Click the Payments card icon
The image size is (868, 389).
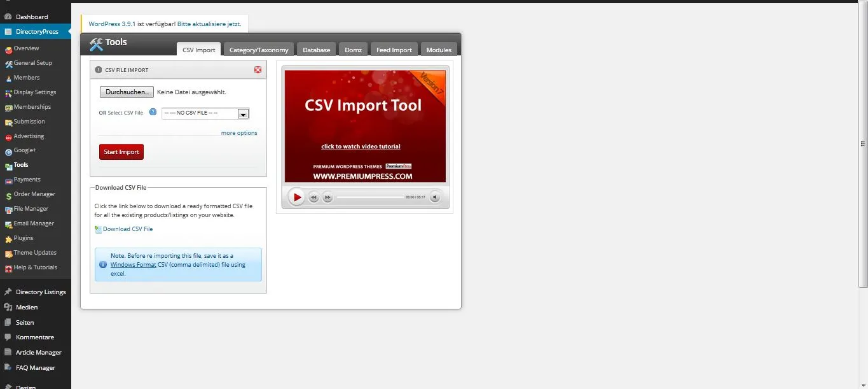8,181
